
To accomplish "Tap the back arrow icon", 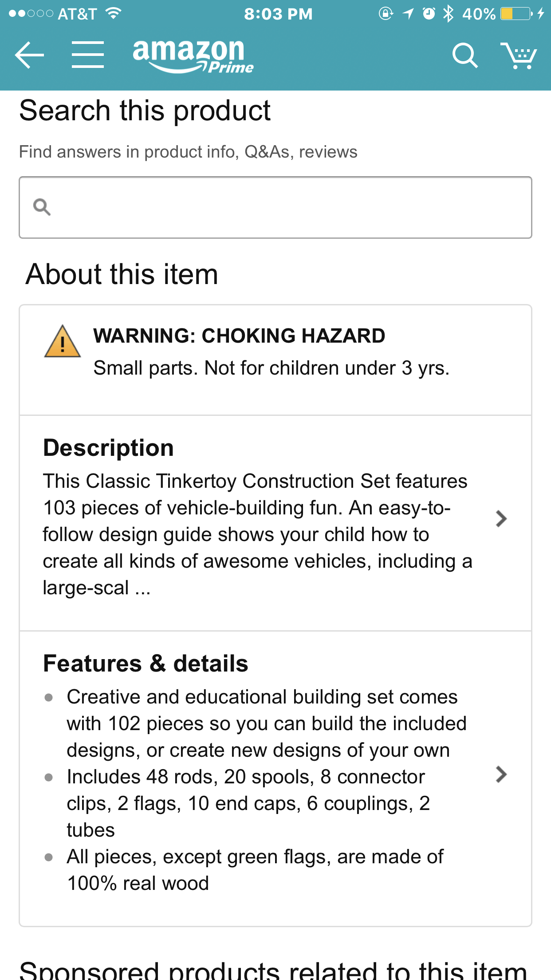I will click(x=29, y=55).
